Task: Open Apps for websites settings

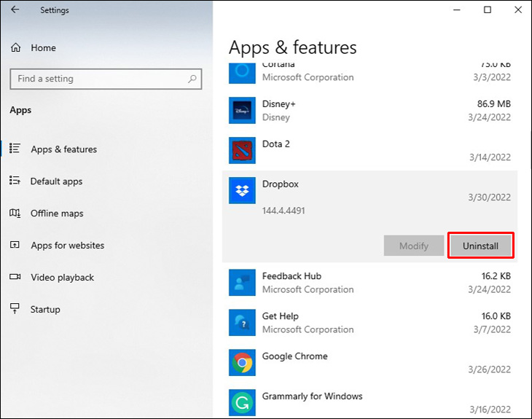Action: (x=67, y=246)
